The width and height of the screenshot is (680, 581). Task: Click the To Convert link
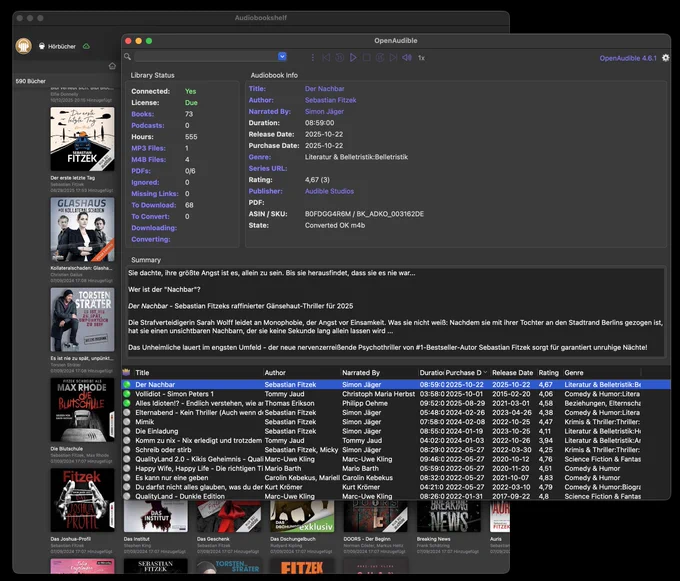tap(150, 216)
